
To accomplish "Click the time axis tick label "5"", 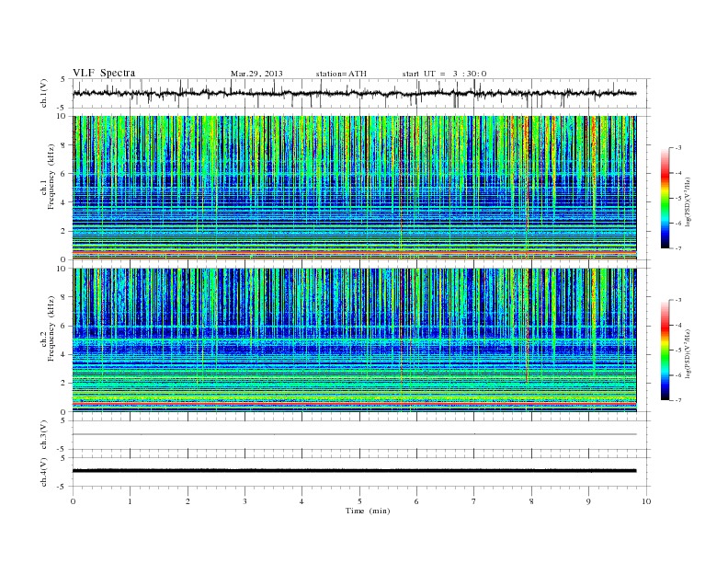I will 359,501.
